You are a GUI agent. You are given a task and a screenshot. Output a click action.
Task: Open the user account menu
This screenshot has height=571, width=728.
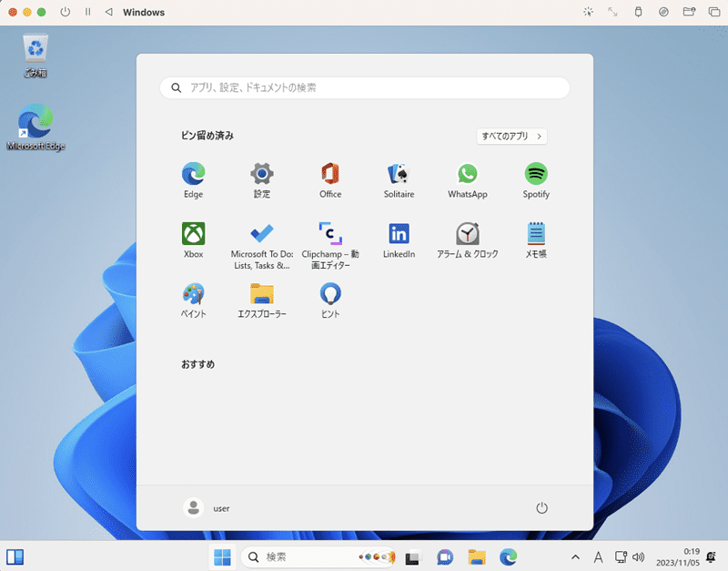(x=207, y=508)
